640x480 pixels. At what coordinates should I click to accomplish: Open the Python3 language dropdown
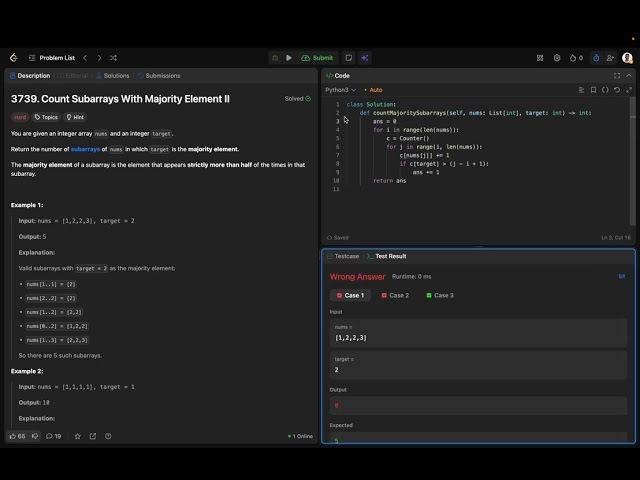[x=340, y=90]
